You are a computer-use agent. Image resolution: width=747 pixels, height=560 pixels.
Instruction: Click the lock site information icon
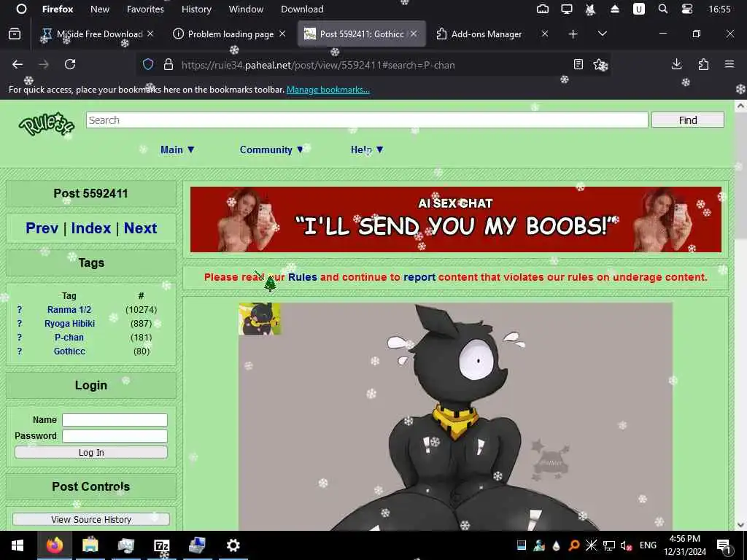click(169, 64)
